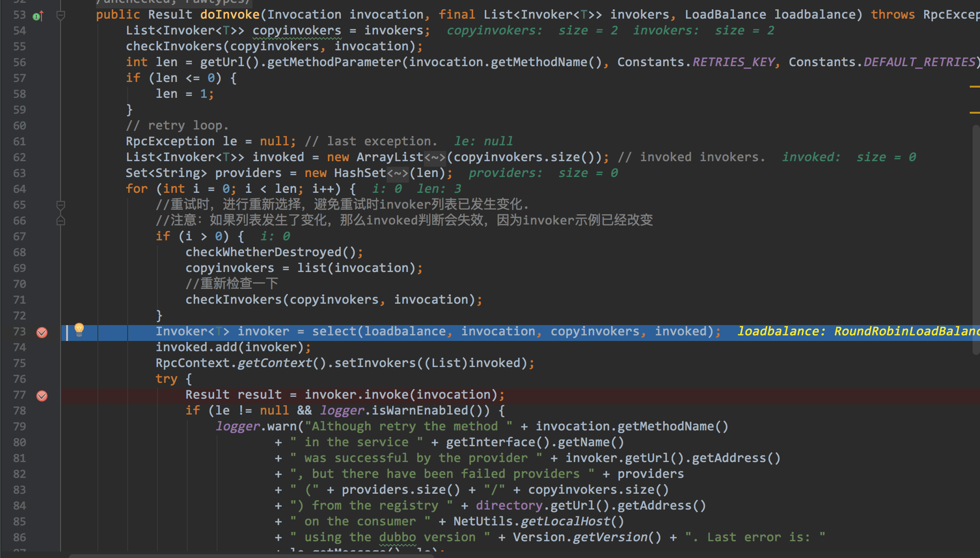Click the inline loadbalance debug value hint

coord(857,332)
